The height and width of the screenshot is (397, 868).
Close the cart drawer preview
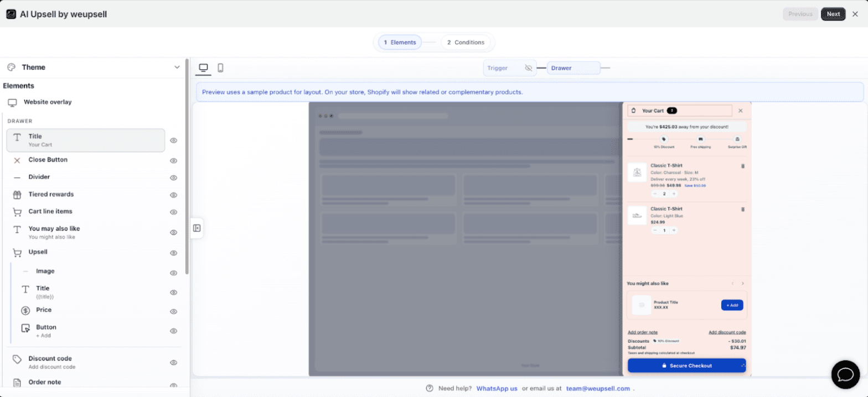pyautogui.click(x=741, y=111)
